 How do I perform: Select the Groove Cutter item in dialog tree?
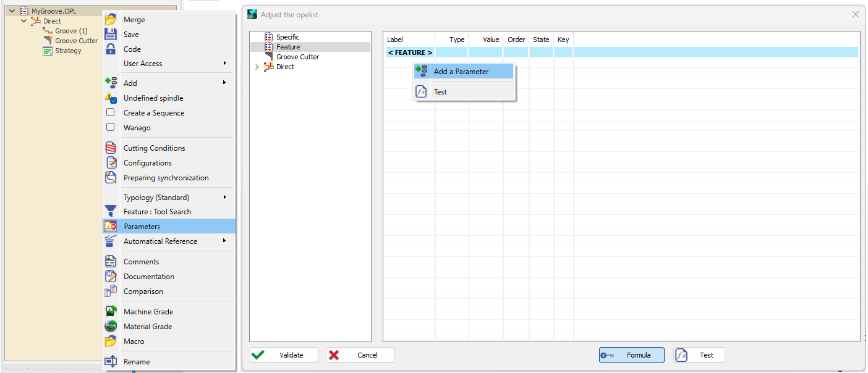pyautogui.click(x=297, y=57)
